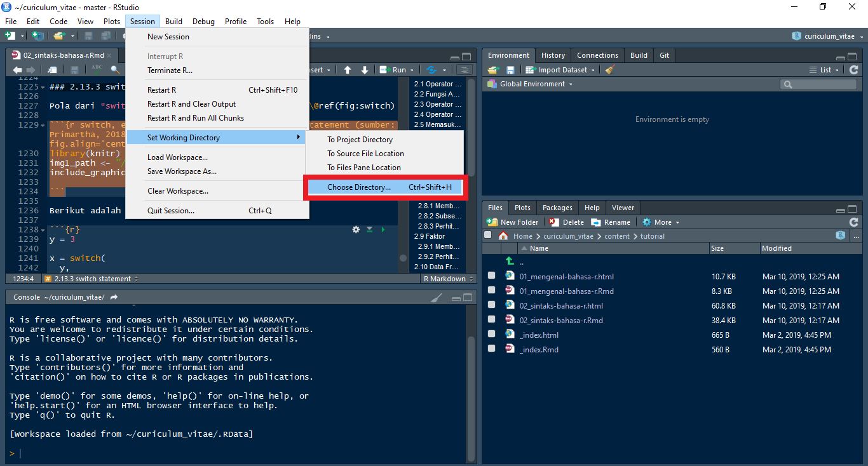Refresh the Files pane listing

[x=853, y=222]
